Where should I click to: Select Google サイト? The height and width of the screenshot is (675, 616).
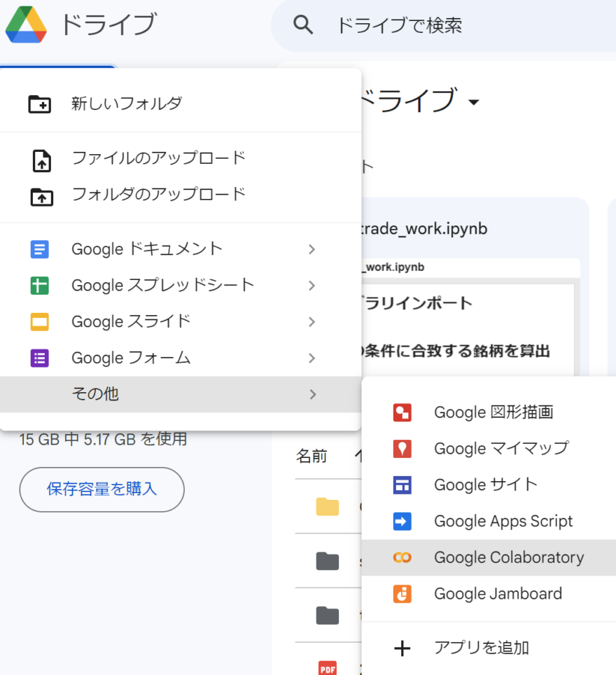click(489, 485)
